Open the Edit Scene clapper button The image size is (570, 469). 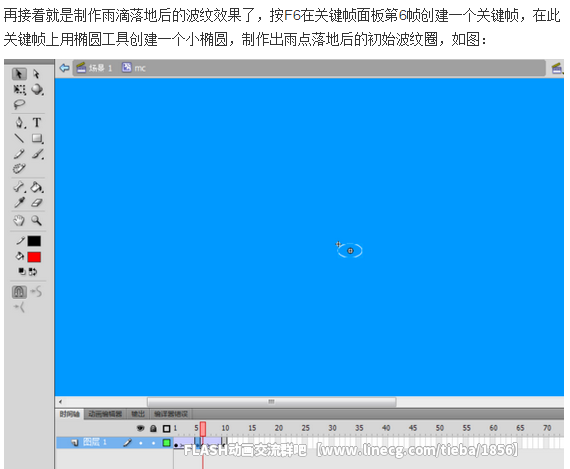557,68
